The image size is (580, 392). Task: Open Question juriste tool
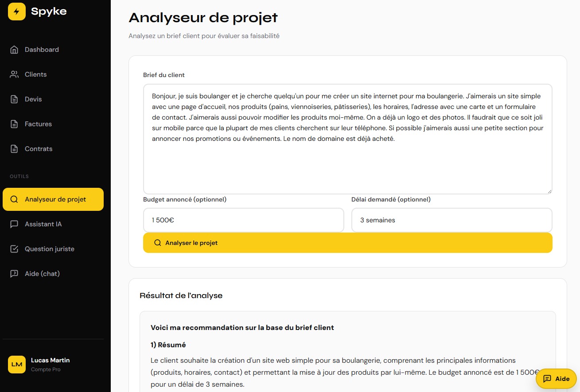tap(49, 249)
